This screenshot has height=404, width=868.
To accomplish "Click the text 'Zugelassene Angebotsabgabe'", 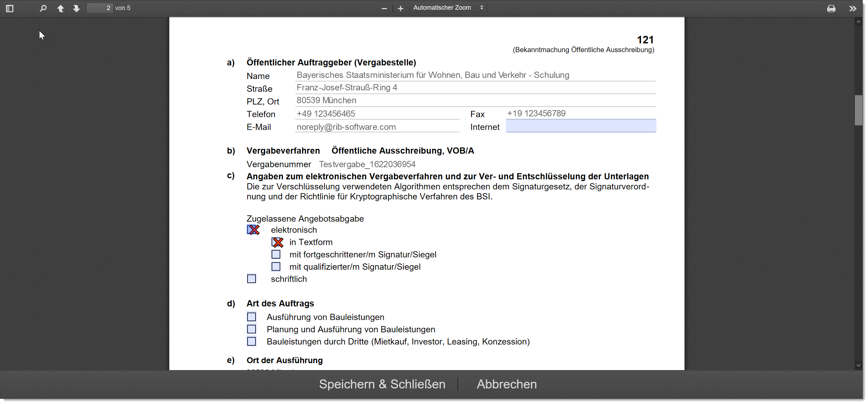I will 305,218.
